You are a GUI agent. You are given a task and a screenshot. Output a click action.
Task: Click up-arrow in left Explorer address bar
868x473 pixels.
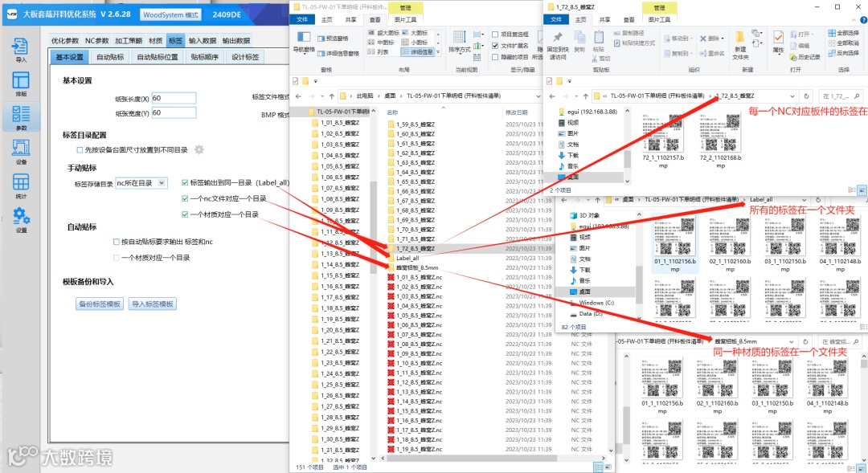(x=332, y=96)
